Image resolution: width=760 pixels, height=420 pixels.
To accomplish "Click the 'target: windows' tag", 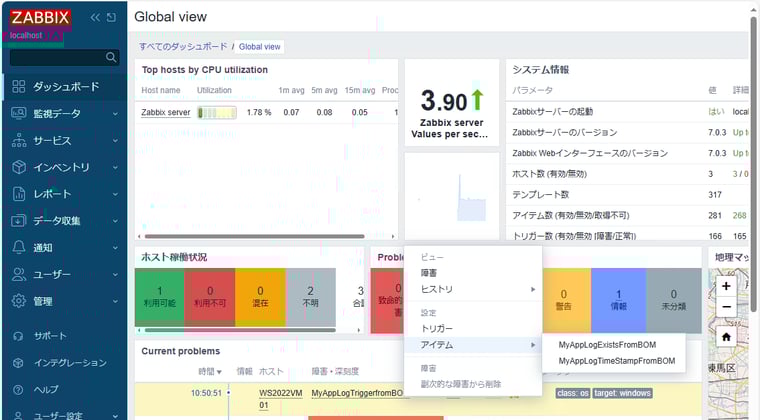I will pos(622,393).
